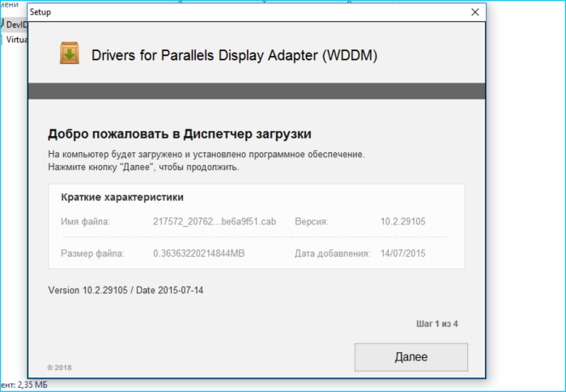
Task: Click the file name 217572_20762...be6a9f51.cab
Action: pos(215,221)
